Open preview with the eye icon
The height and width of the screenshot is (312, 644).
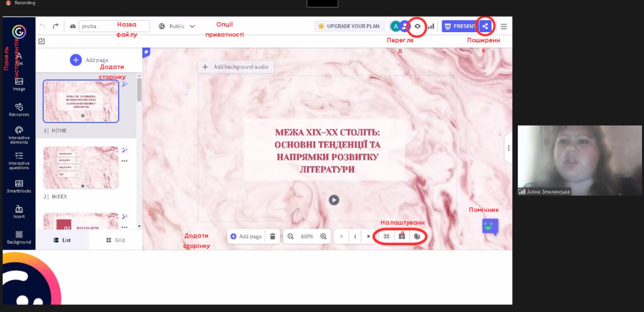click(x=417, y=26)
